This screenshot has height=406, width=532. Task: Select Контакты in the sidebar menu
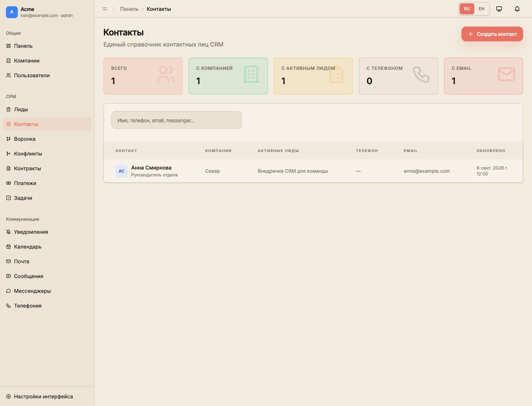pyautogui.click(x=47, y=124)
